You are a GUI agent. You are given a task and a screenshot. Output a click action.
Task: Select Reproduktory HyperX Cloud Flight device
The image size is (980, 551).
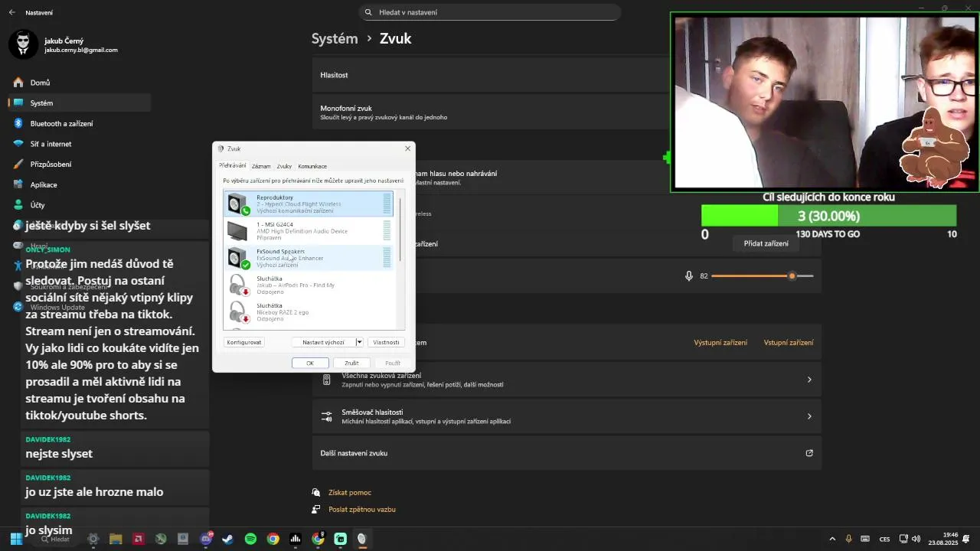pyautogui.click(x=309, y=204)
